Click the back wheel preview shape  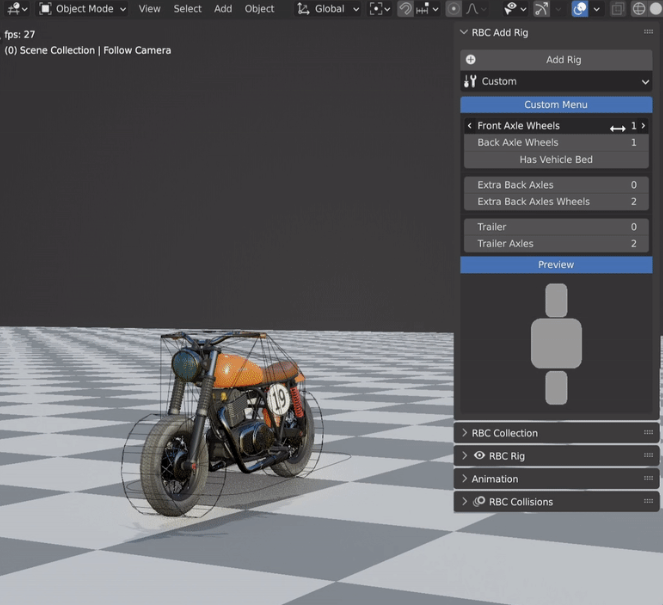pyautogui.click(x=556, y=388)
